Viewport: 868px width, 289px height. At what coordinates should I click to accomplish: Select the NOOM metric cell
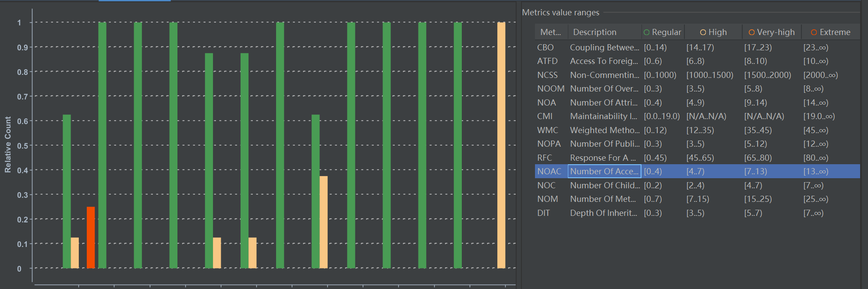click(x=551, y=88)
